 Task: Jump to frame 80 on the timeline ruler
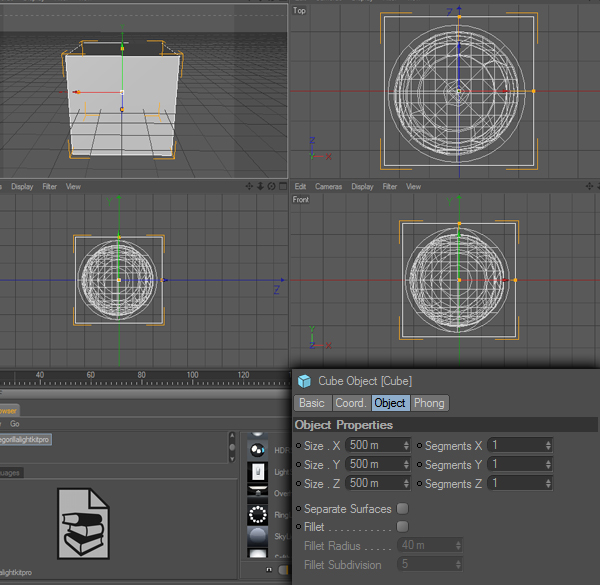coord(141,375)
